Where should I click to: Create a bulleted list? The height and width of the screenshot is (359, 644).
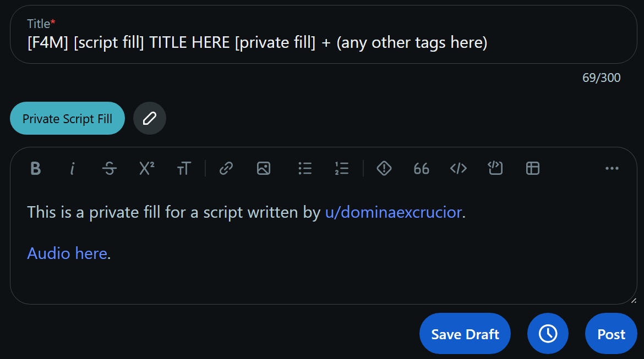[x=305, y=169]
